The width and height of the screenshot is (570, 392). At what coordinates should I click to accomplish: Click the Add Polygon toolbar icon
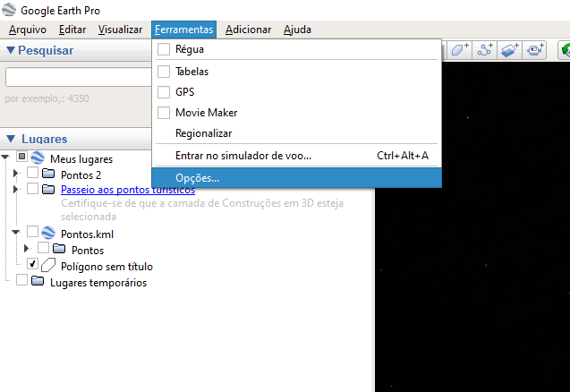(x=461, y=50)
